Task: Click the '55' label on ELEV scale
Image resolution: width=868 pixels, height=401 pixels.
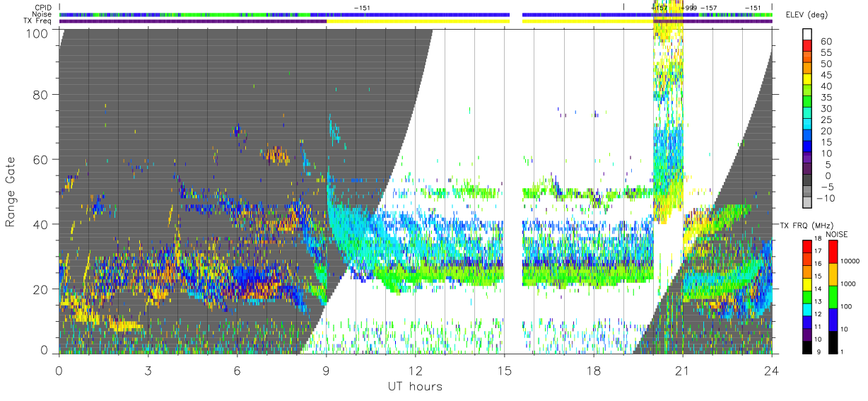Action: 825,52
